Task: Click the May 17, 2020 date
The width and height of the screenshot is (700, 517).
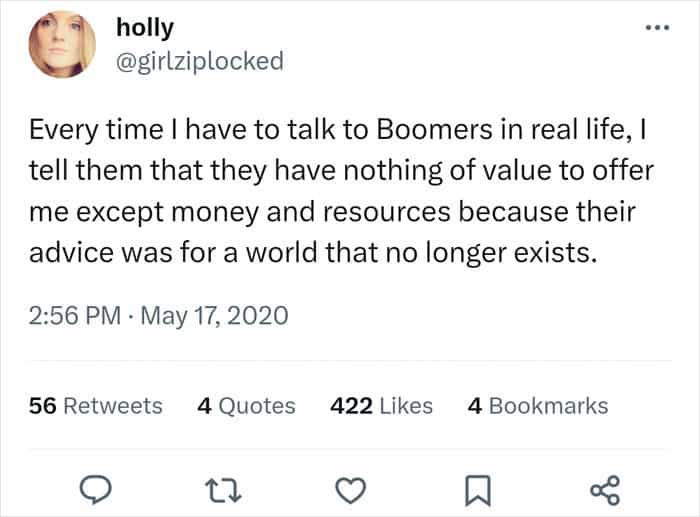Action: [212, 317]
